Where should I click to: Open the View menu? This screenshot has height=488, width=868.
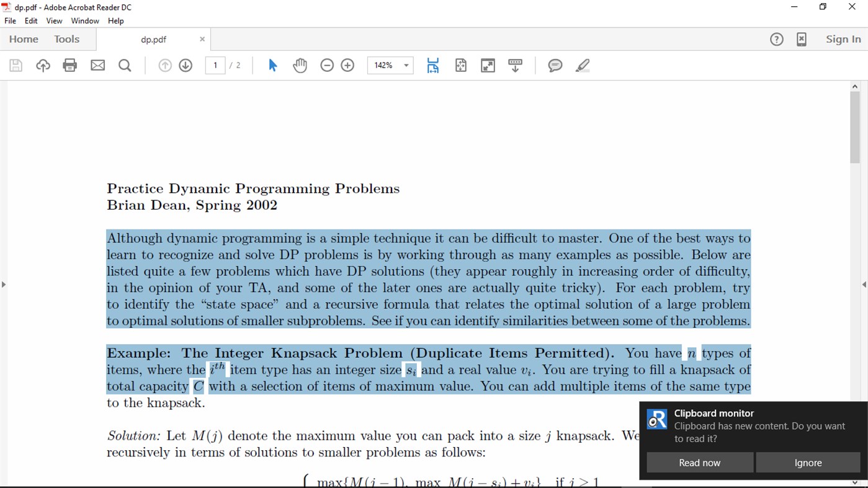point(54,20)
